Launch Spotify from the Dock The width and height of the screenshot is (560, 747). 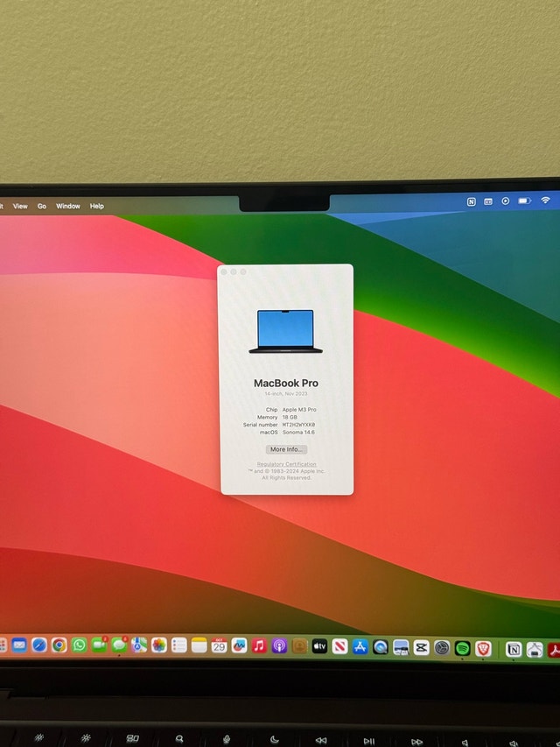(462, 648)
